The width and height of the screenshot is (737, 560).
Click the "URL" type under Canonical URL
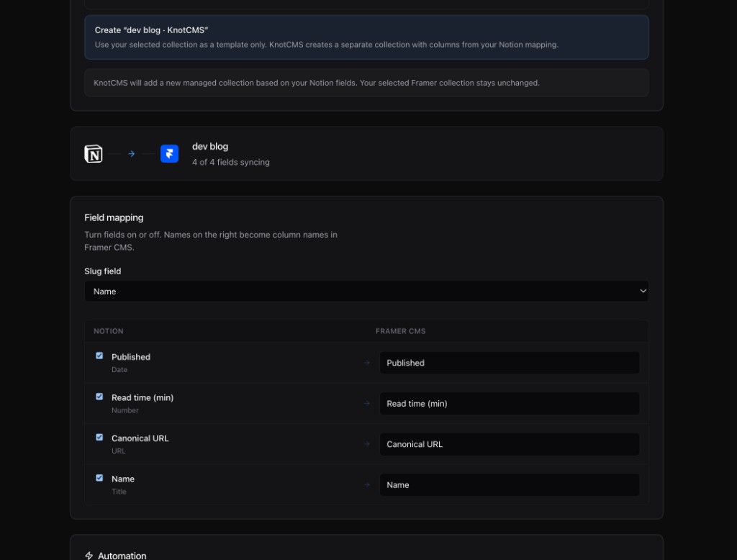coord(119,451)
